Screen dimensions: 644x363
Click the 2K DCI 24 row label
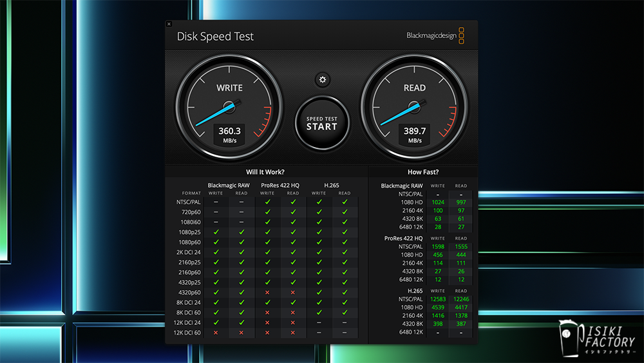[x=189, y=252]
